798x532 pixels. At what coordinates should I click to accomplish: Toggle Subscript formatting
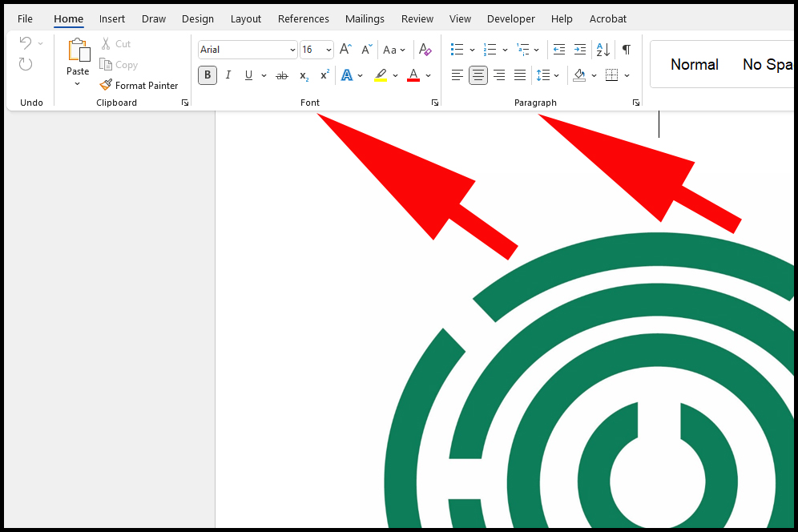pos(304,76)
